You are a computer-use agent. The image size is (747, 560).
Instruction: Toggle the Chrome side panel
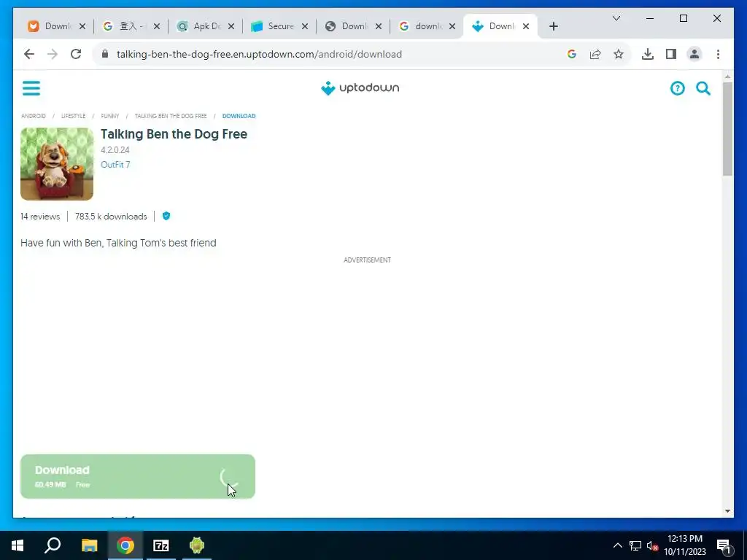coord(671,54)
